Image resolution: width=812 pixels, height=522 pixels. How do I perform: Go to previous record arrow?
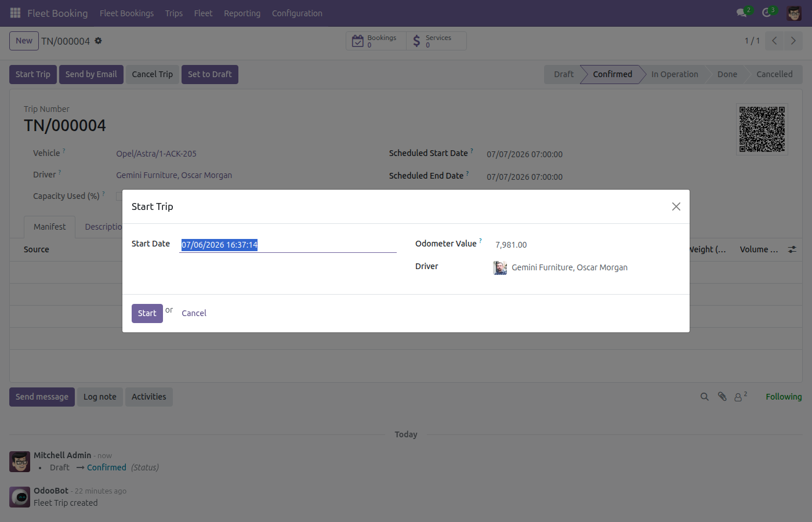tap(774, 41)
